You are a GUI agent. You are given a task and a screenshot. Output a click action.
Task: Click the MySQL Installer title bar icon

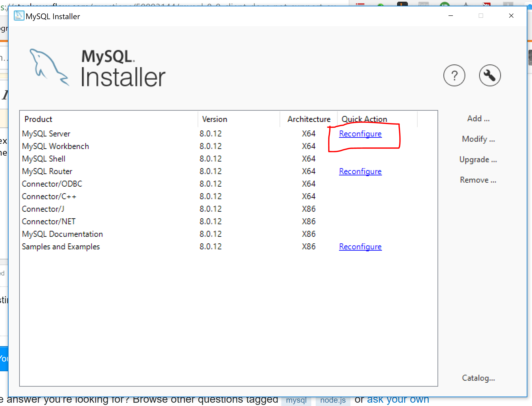[19, 16]
